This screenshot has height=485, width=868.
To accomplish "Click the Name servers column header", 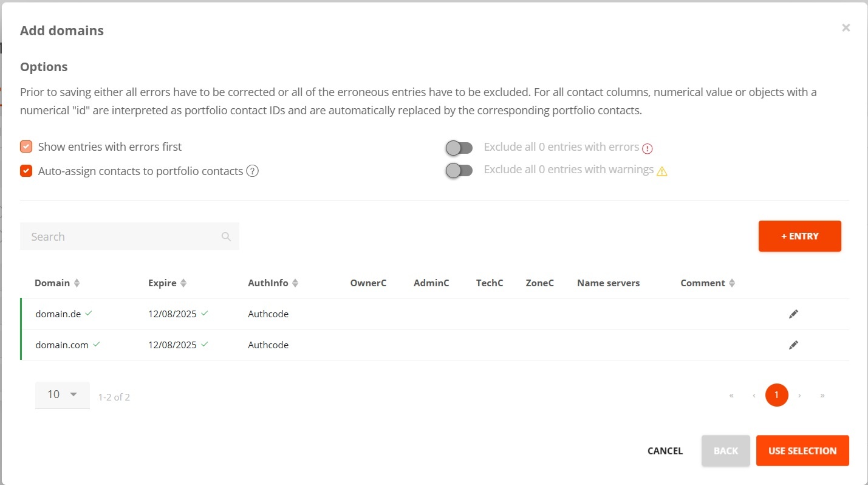I will point(608,283).
